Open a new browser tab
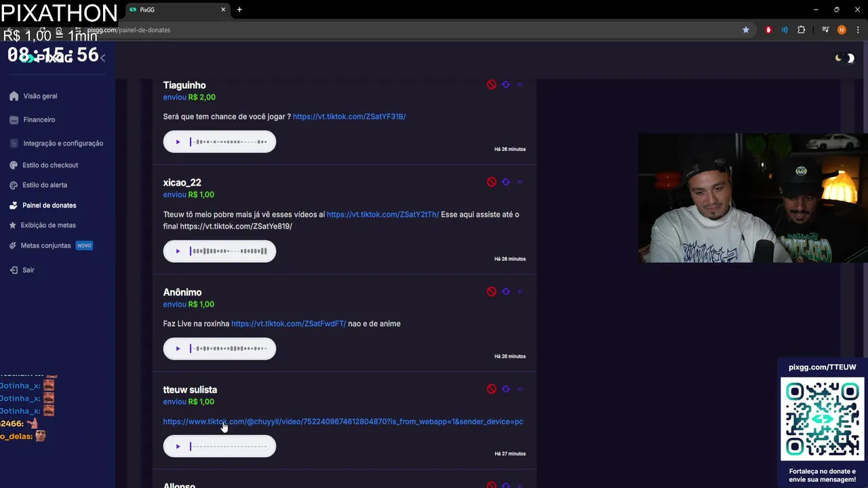This screenshot has height=488, width=868. [x=239, y=9]
